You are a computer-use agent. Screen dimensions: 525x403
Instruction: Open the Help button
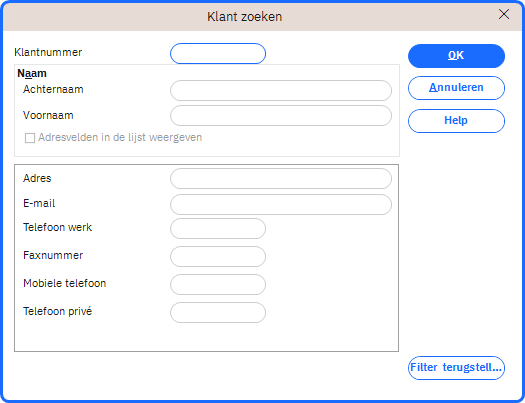pyautogui.click(x=456, y=121)
